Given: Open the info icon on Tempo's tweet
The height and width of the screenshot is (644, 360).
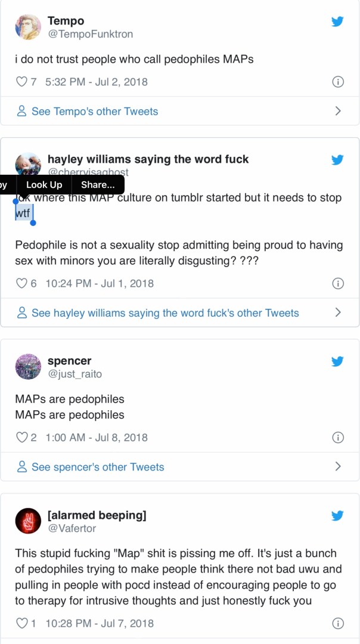Looking at the screenshot, I should click(x=337, y=82).
